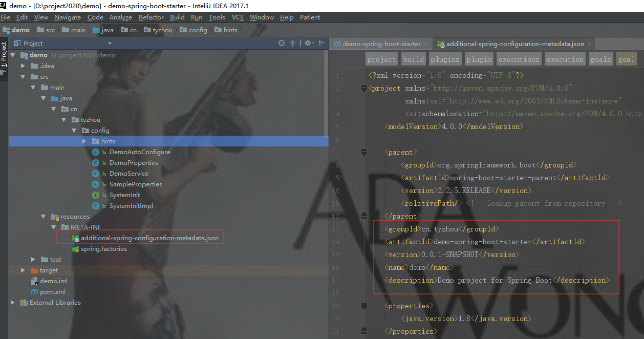Click the target folder icon
This screenshot has width=644, height=339.
[x=34, y=270]
